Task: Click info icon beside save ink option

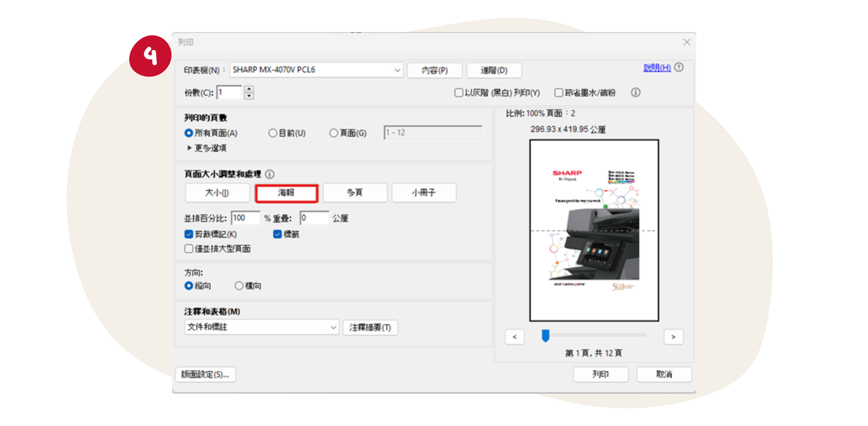Action: (635, 93)
